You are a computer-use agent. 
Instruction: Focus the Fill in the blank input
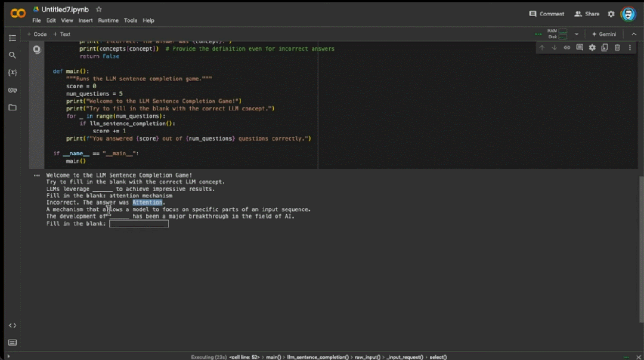(139, 224)
